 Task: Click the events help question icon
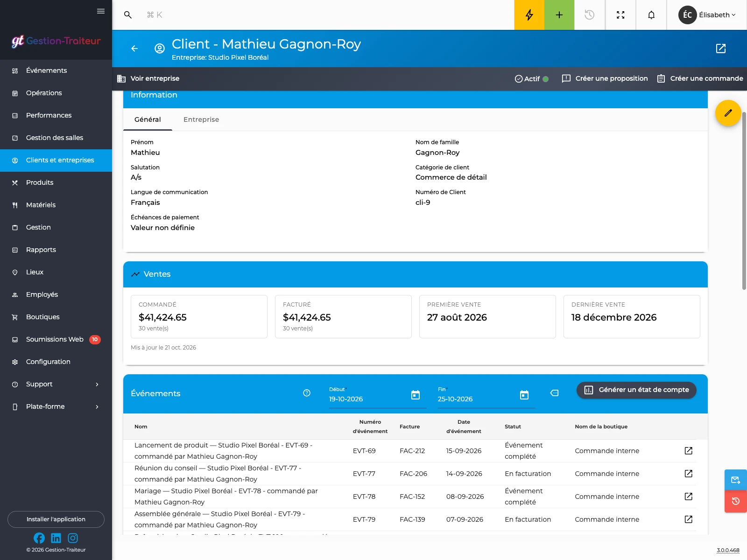coord(307,393)
